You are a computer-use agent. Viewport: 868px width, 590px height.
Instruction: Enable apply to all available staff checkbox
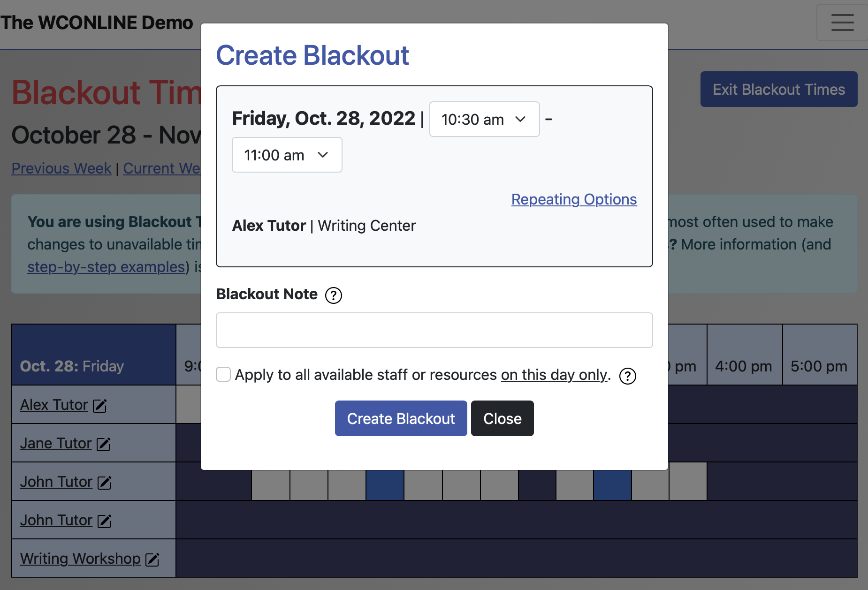[x=223, y=375]
